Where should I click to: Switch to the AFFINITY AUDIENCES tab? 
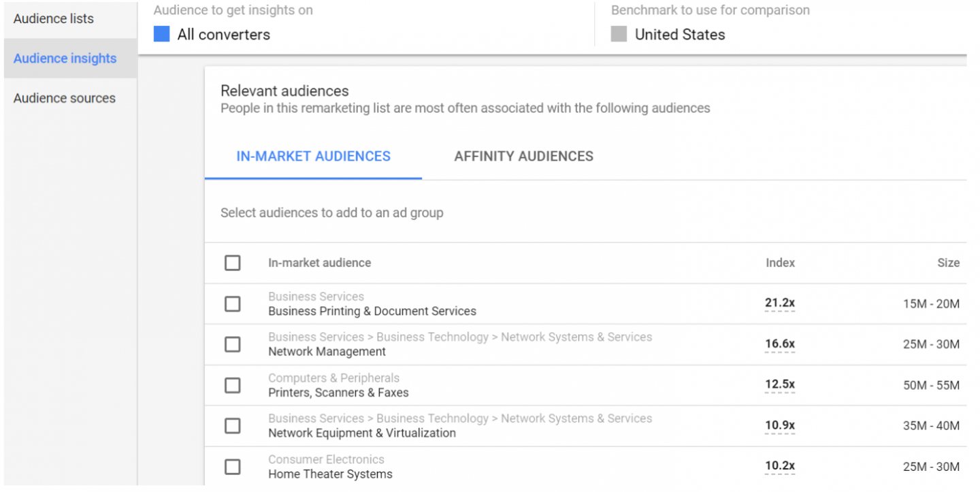click(524, 156)
